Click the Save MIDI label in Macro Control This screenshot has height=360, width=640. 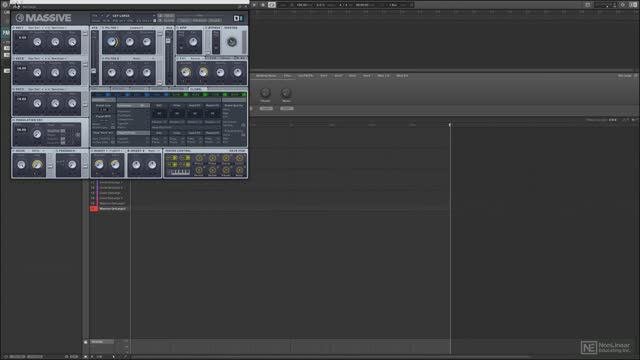[237, 151]
